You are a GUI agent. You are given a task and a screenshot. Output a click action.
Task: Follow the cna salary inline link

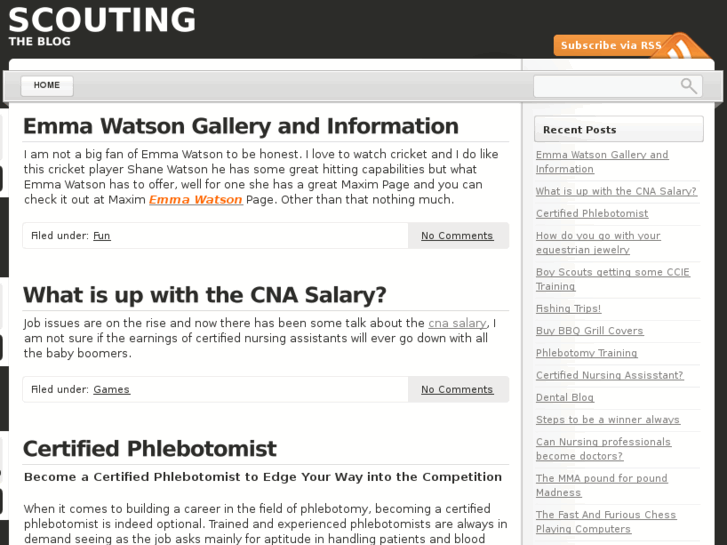click(x=457, y=323)
